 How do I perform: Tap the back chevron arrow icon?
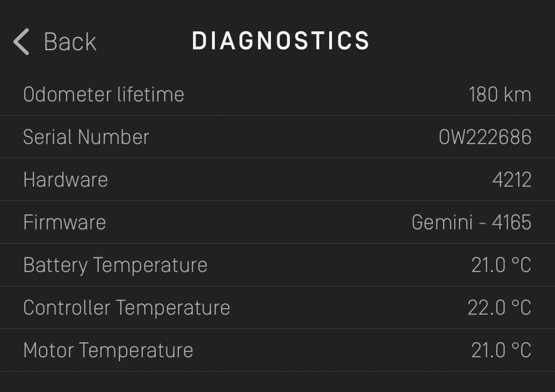pos(21,42)
